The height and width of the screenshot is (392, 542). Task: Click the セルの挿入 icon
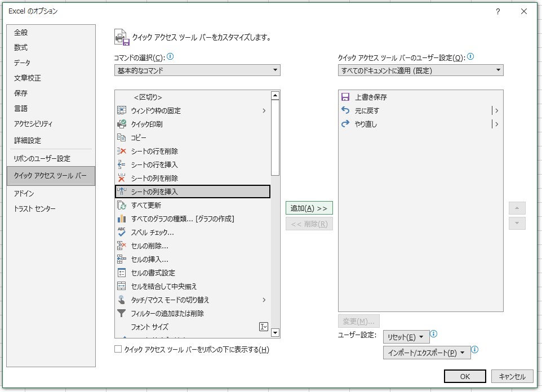point(122,259)
